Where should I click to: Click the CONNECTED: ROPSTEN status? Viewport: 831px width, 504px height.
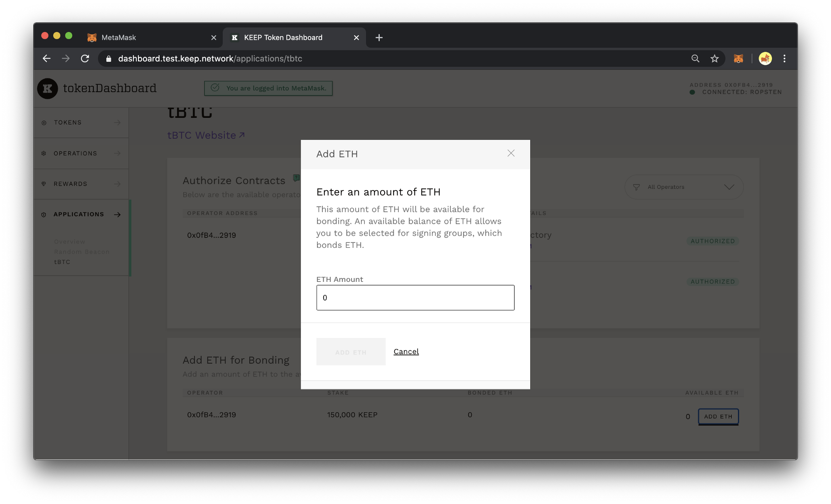tap(742, 92)
